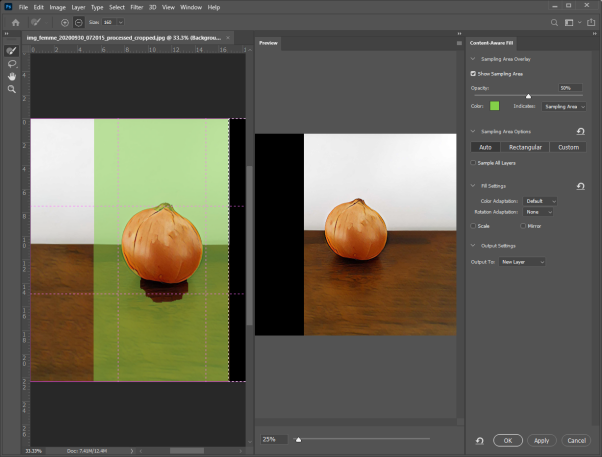This screenshot has width=602, height=457.
Task: Click the green overlay color swatch
Action: tap(494, 106)
